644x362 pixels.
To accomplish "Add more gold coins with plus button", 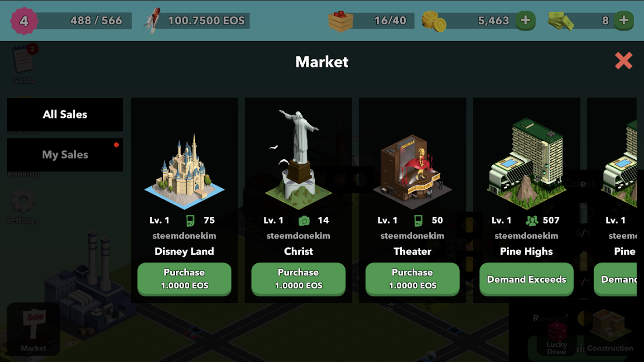I will coord(525,20).
